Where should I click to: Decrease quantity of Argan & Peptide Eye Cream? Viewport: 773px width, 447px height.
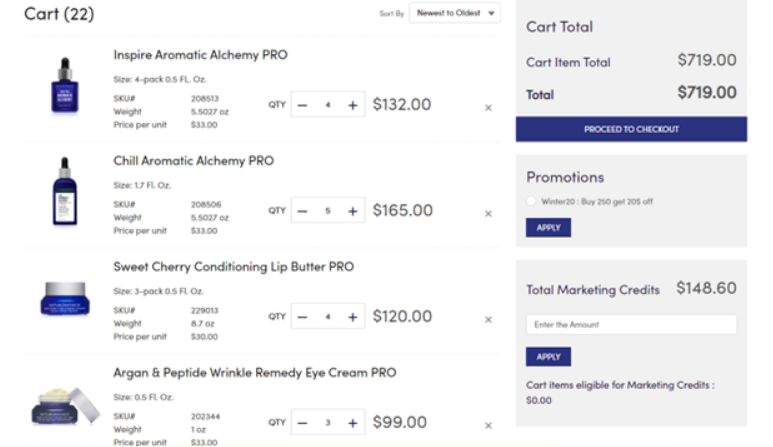(x=303, y=423)
